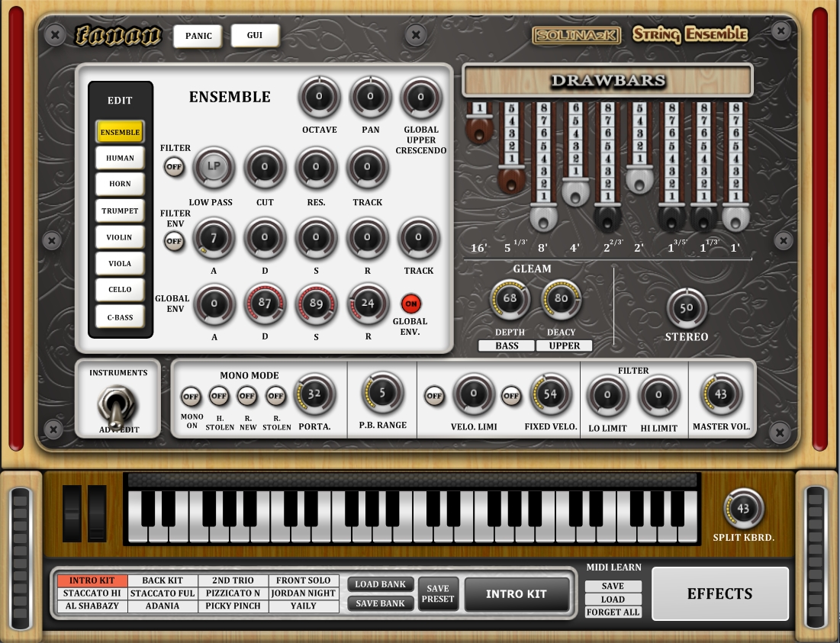Open the Effects panel

[719, 593]
